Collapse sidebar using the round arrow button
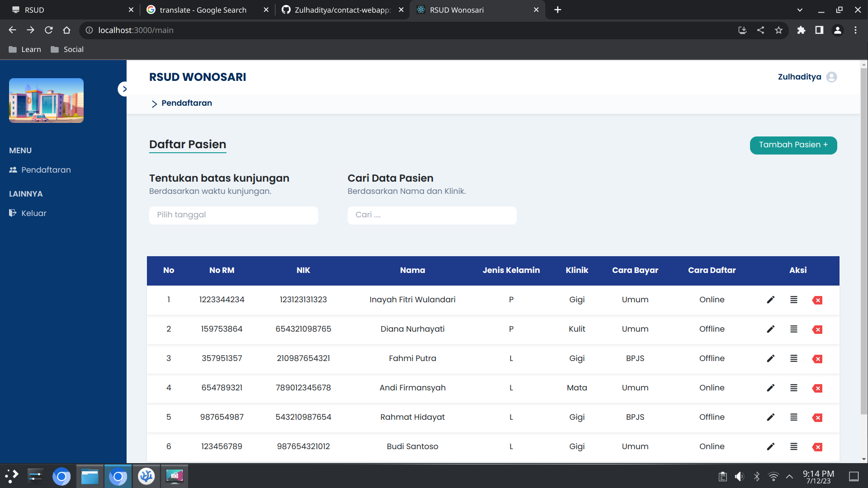Image resolution: width=868 pixels, height=488 pixels. tap(123, 89)
